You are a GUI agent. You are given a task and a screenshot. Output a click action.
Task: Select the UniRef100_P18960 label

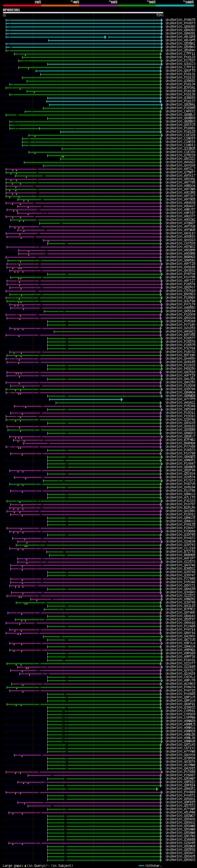[x=180, y=297]
